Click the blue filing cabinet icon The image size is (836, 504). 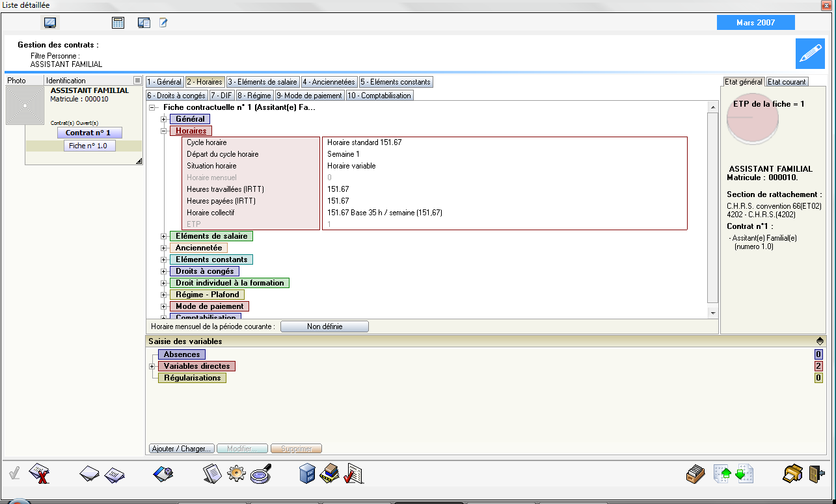point(307,473)
